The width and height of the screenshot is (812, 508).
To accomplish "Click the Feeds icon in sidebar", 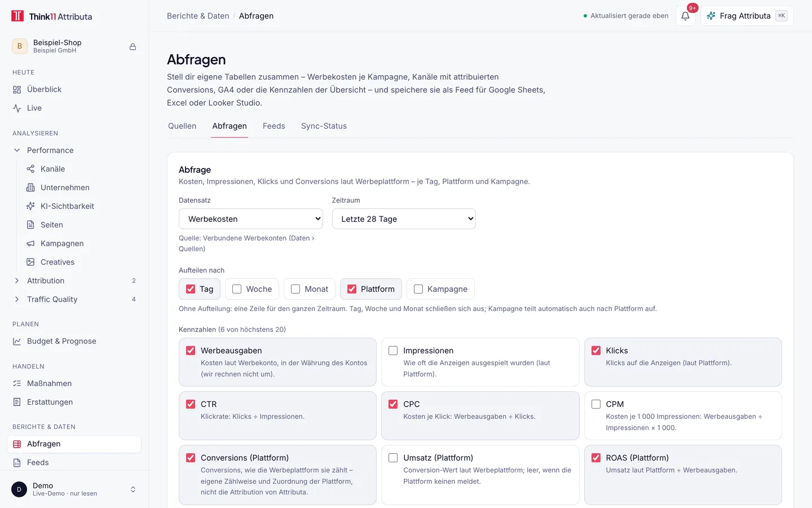I will [x=17, y=463].
